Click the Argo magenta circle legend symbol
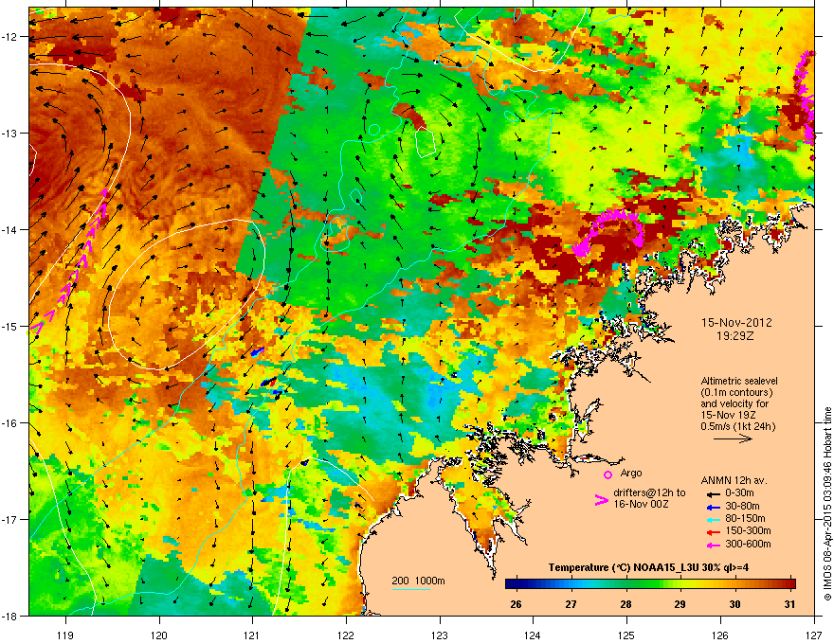 [607, 474]
